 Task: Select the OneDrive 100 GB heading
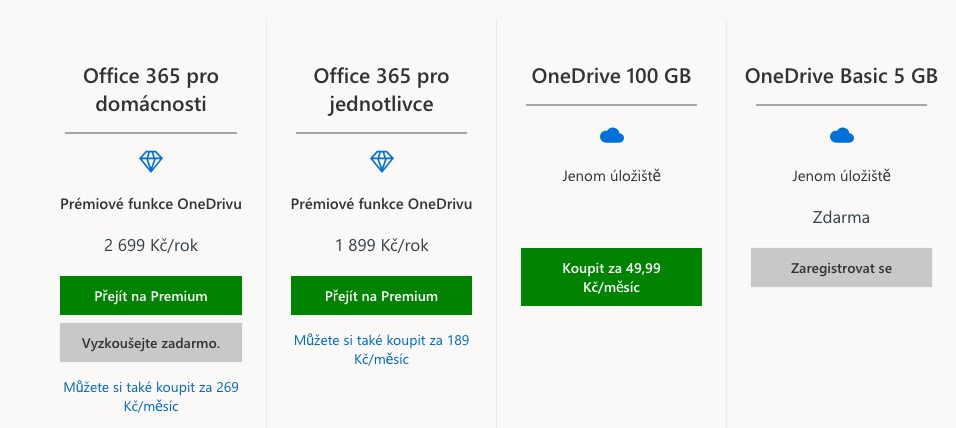click(x=611, y=77)
